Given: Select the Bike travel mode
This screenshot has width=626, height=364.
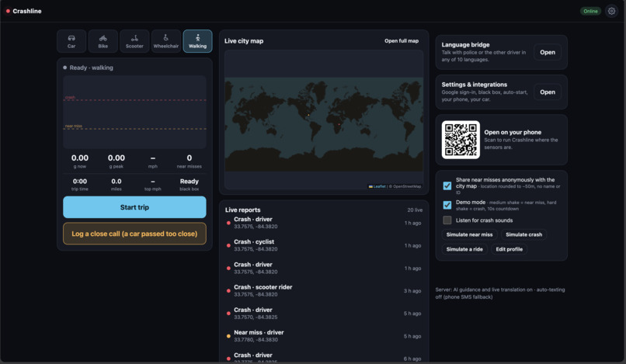Looking at the screenshot, I should coord(103,41).
